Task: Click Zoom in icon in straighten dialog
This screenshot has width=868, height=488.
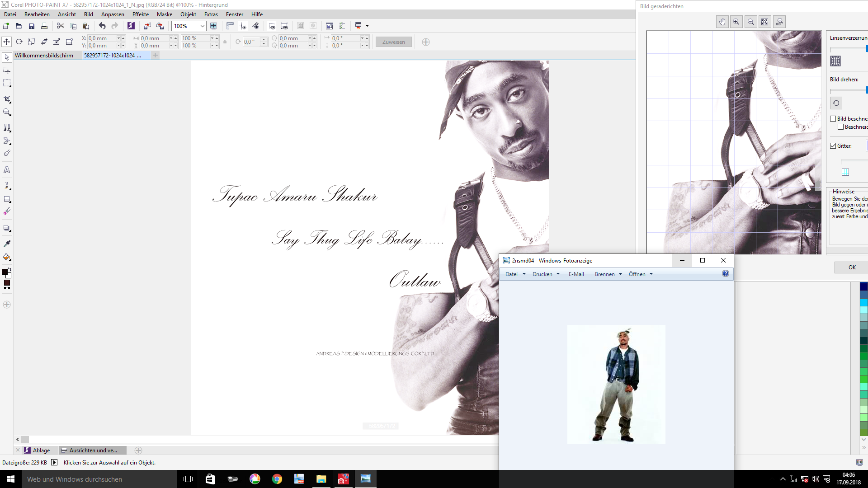Action: [x=736, y=22]
